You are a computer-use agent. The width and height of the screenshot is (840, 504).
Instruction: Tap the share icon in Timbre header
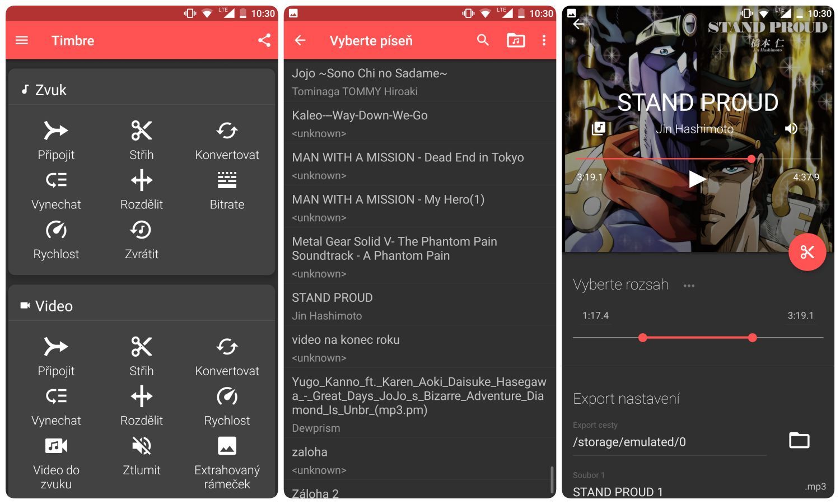tap(264, 40)
